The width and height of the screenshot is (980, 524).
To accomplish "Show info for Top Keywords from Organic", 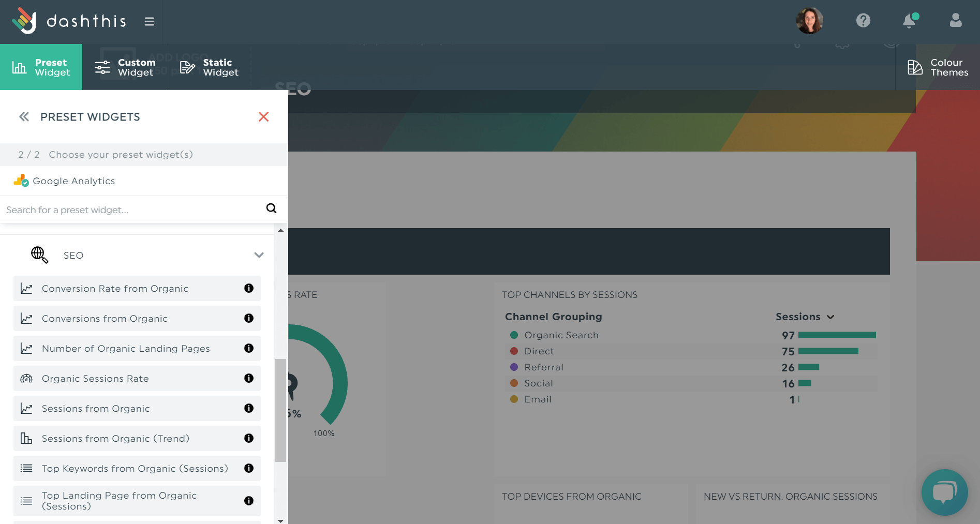I will click(249, 468).
